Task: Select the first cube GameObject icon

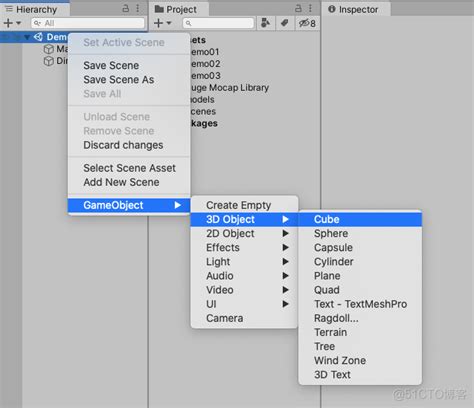Action: click(49, 49)
